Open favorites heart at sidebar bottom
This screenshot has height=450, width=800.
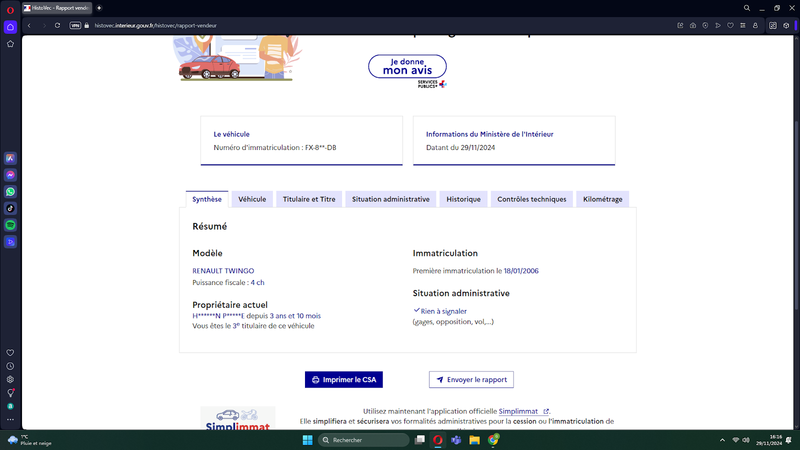[x=10, y=353]
